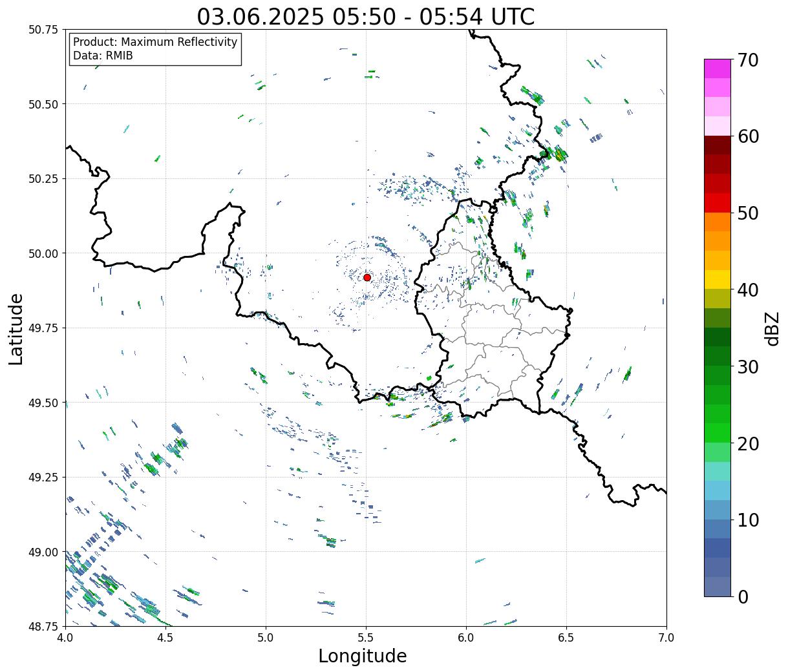Screen dimensions: 788x672
Task: Click the 'Data: RMIB' text line
Action: tap(103, 56)
